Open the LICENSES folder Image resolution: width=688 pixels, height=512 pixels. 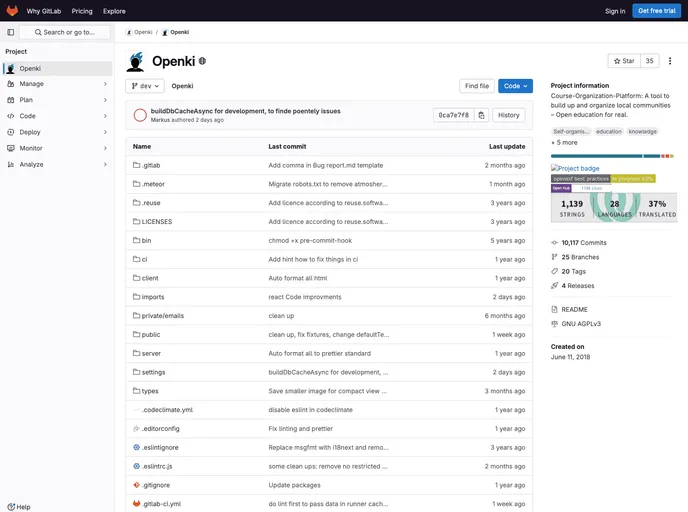(x=157, y=222)
